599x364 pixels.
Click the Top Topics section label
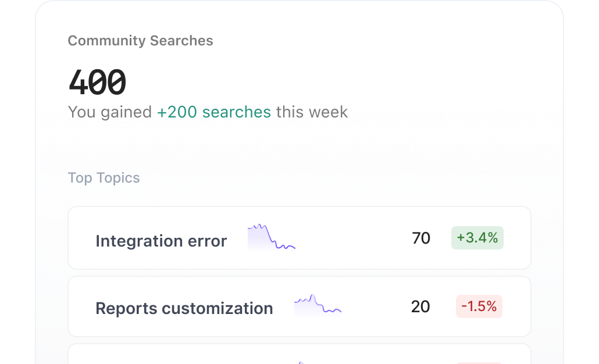point(104,177)
